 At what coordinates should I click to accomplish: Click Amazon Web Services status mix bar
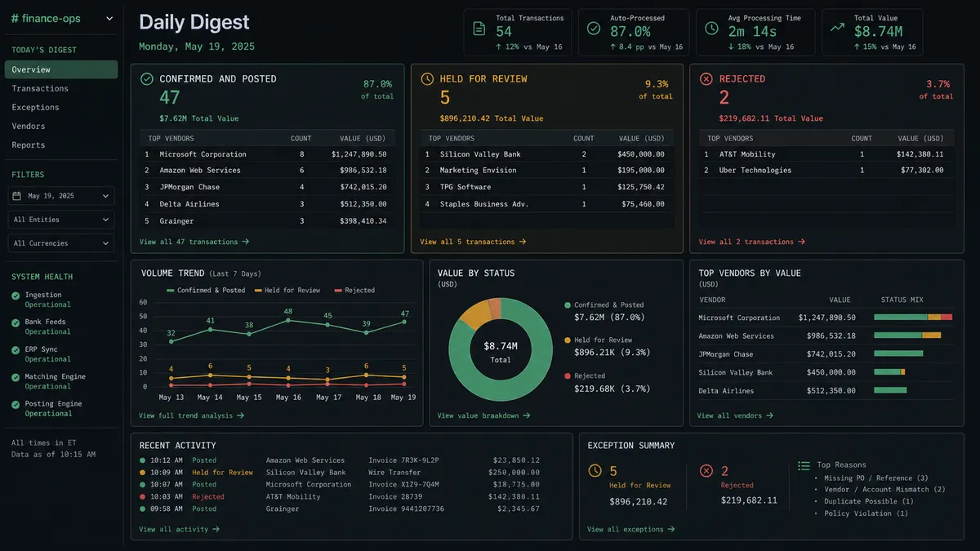(907, 335)
